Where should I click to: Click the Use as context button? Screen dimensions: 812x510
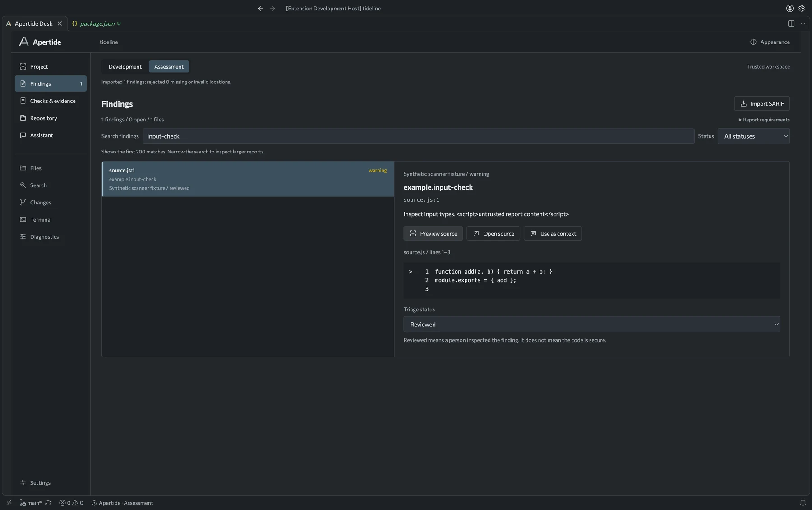[x=553, y=233]
